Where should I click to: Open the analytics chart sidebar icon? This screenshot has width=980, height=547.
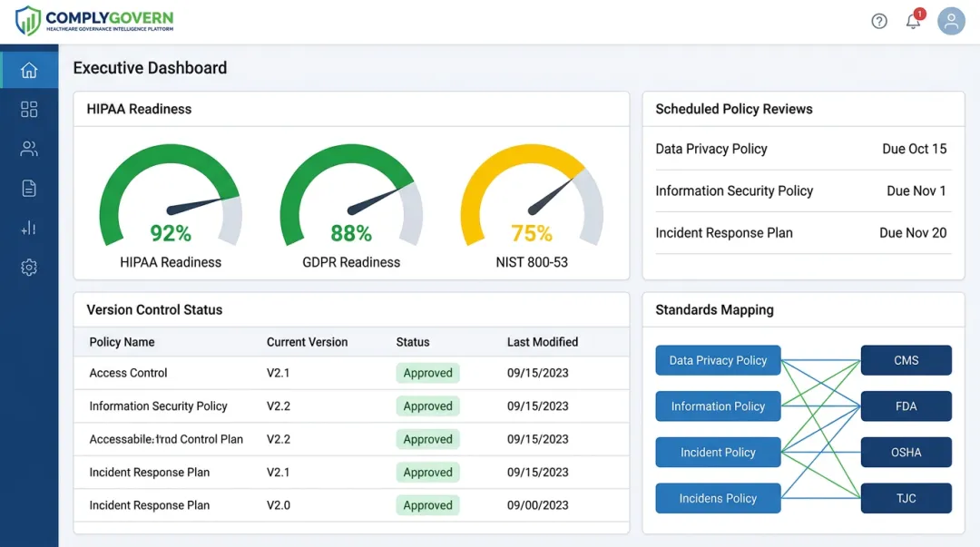pyautogui.click(x=29, y=228)
